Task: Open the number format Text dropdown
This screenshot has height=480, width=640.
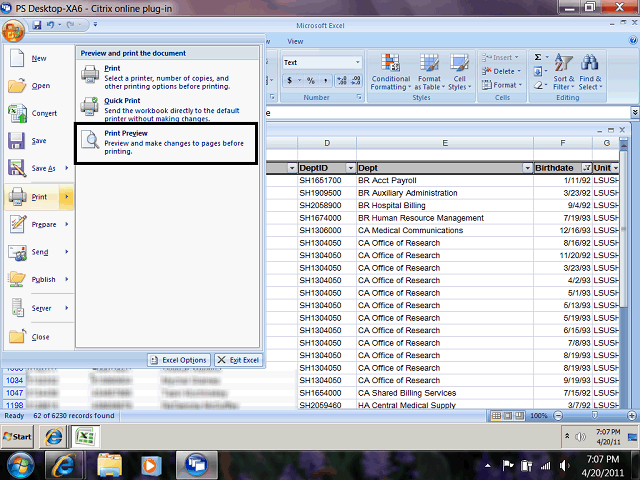Action: [x=357, y=62]
